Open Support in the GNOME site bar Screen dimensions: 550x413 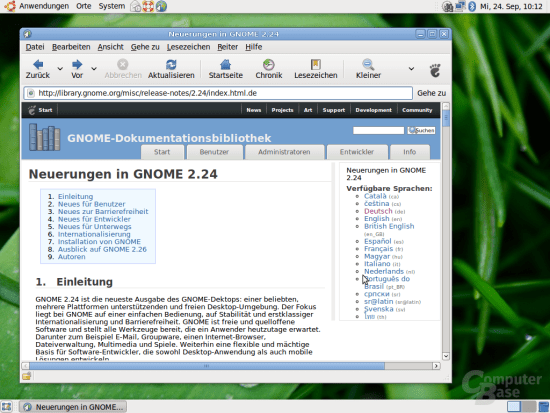(334, 110)
